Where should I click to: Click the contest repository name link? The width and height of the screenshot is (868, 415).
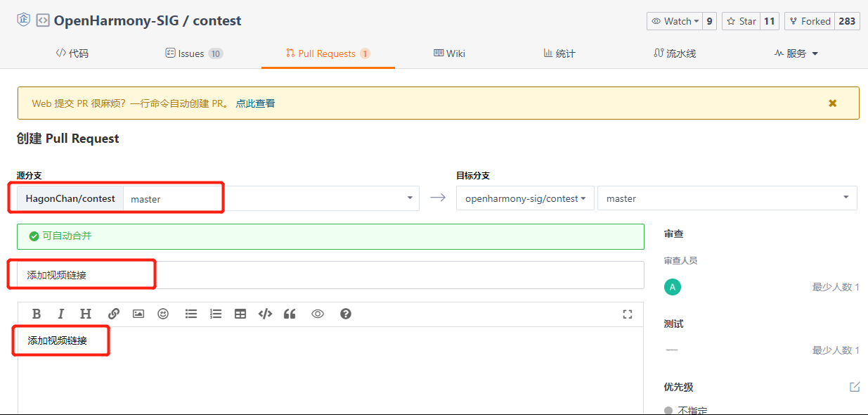click(x=217, y=20)
